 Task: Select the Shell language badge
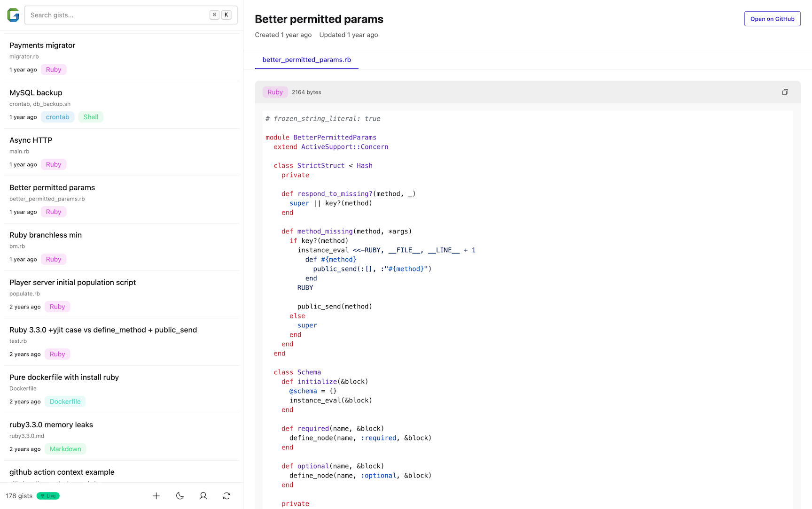coord(91,117)
